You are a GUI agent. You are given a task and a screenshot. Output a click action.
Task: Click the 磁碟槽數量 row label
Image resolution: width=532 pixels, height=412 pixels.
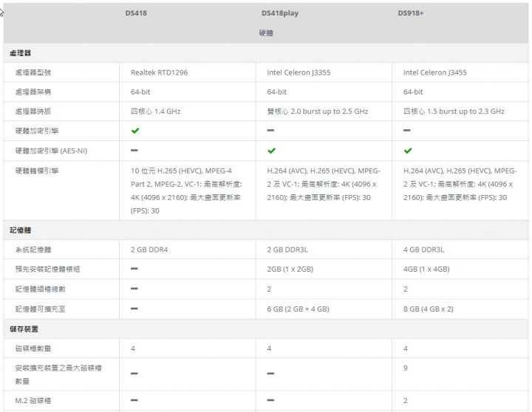(x=33, y=349)
